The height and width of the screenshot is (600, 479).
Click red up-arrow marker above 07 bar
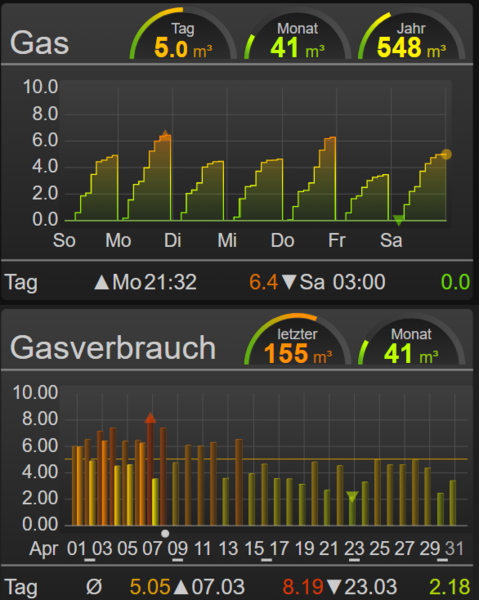pos(150,417)
